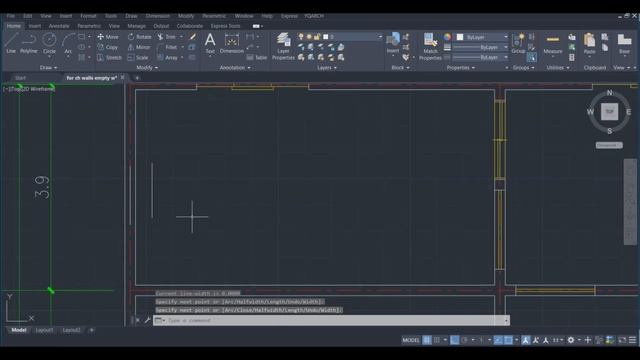Open the Format menu
The width and height of the screenshot is (640, 360).
88,16
